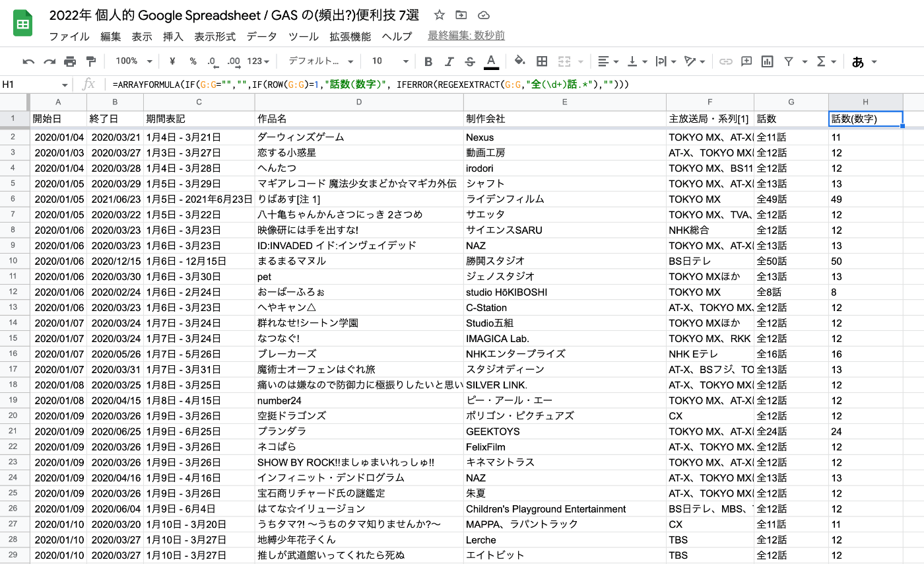Open the 編集 menu

[x=111, y=36]
